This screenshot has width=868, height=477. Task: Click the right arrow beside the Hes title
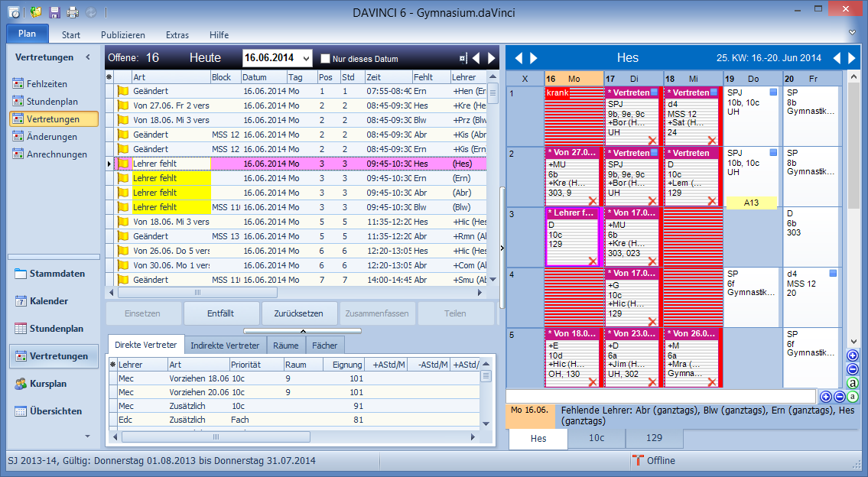(x=534, y=58)
